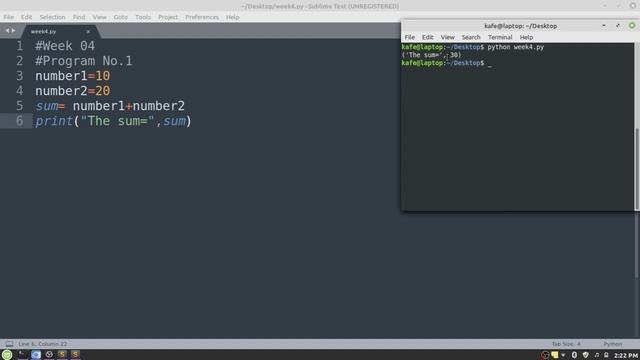Click the terminal prompt cursor line

(x=447, y=63)
